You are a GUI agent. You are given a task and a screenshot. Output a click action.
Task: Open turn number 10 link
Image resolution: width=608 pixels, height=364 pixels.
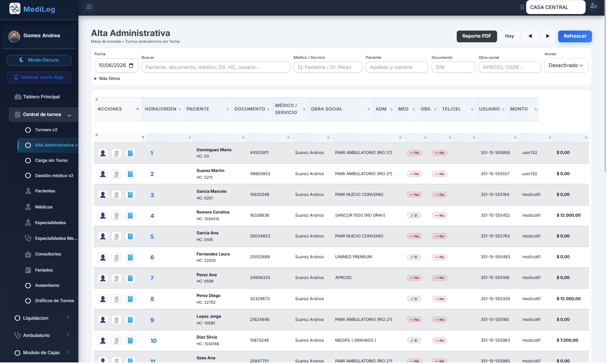click(153, 341)
